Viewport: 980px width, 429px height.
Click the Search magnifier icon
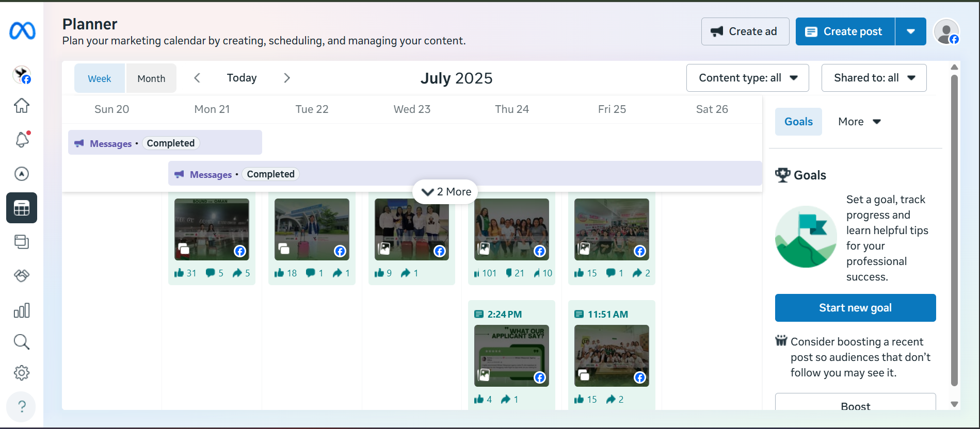point(22,342)
